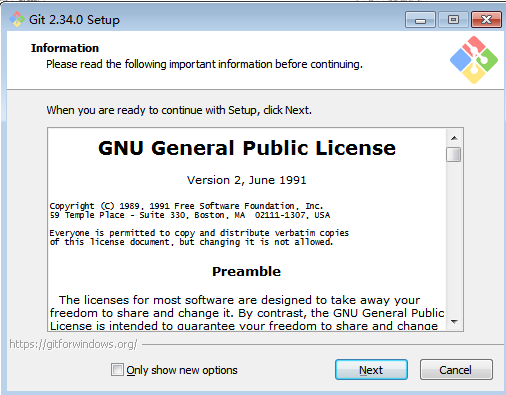Image resolution: width=506 pixels, height=395 pixels.
Task: Click the license scrollbar thumb
Action: pyautogui.click(x=454, y=155)
